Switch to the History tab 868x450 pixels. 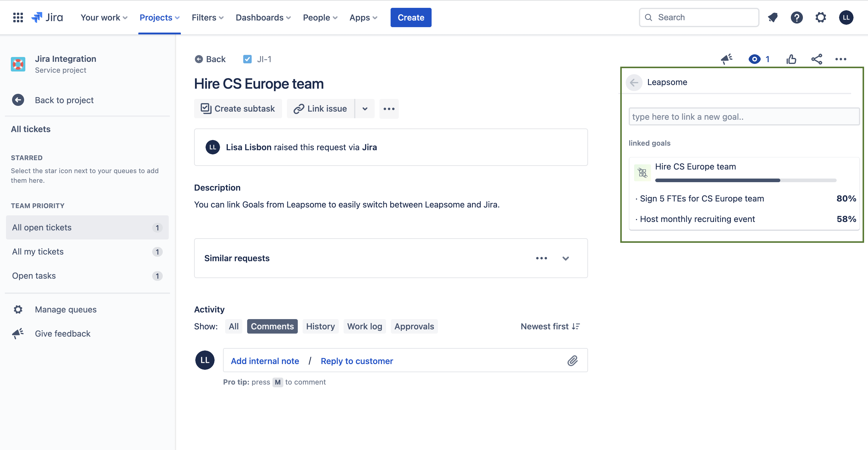[x=320, y=326]
